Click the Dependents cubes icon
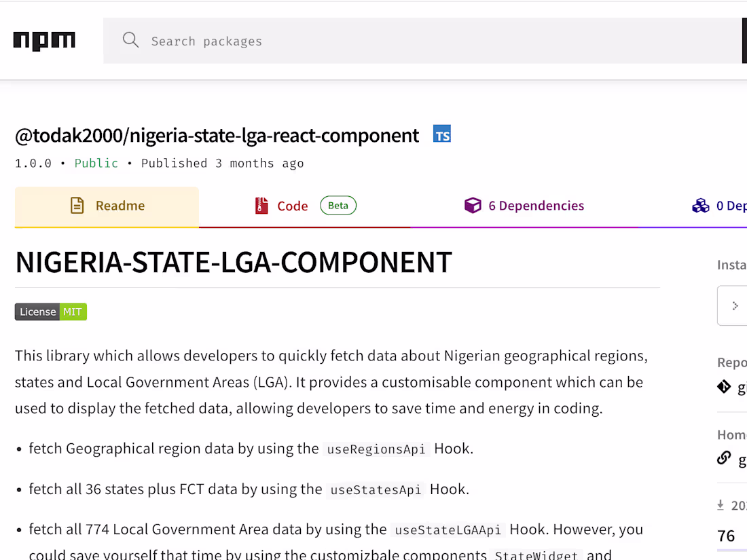This screenshot has width=747, height=560. 700,205
